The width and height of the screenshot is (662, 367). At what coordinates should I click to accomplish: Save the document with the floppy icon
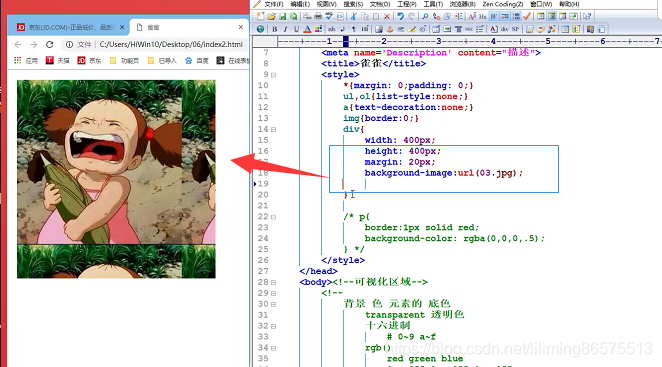[x=282, y=16]
